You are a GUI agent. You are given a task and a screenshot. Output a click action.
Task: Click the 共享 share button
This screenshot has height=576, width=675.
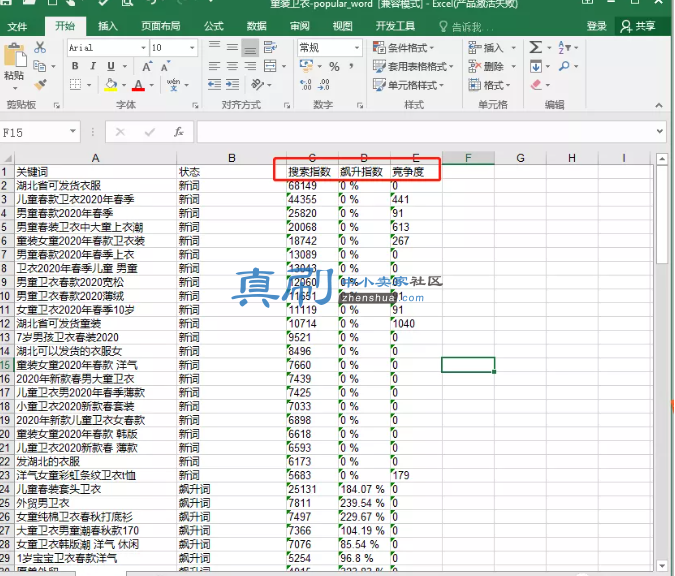638,26
